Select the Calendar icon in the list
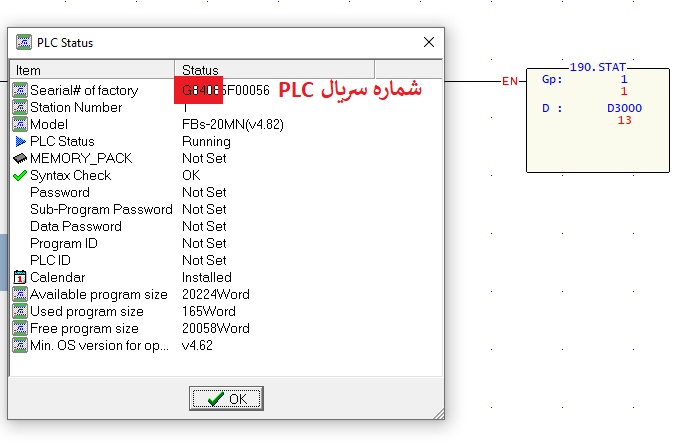This screenshot has height=443, width=679. [x=20, y=277]
